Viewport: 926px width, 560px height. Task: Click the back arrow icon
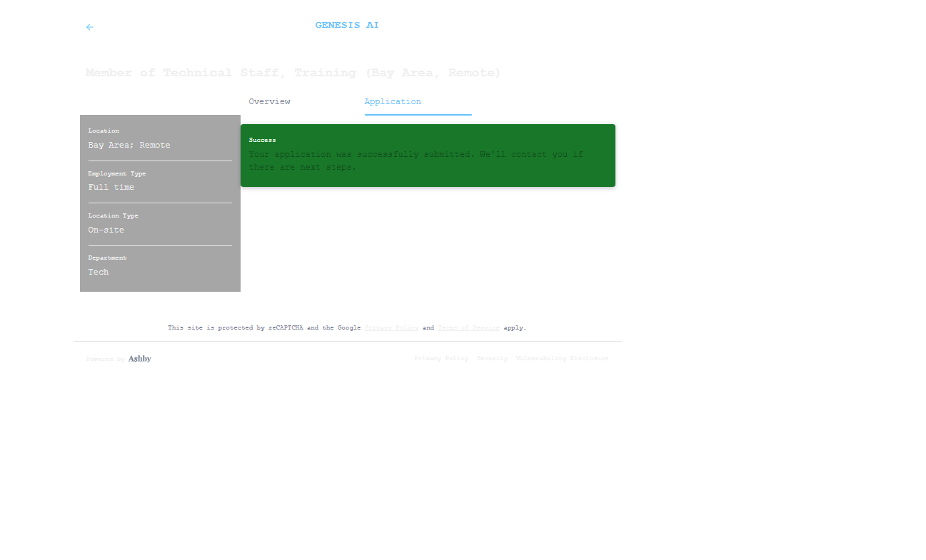coord(90,27)
